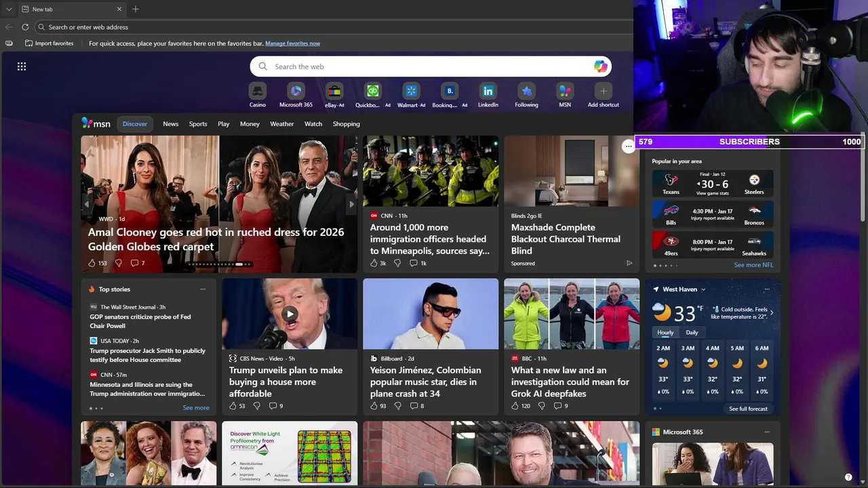Open comments on Amal Clooney article

[x=138, y=263]
